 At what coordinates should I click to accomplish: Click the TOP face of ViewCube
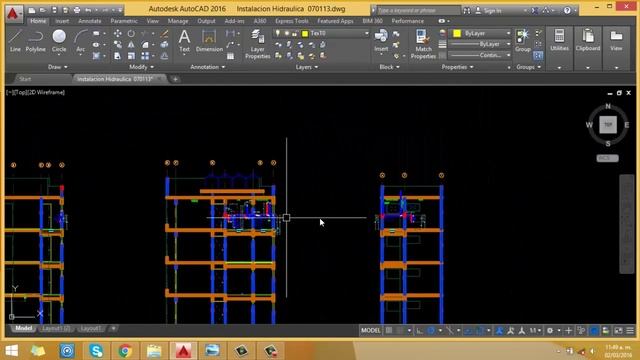click(x=608, y=124)
